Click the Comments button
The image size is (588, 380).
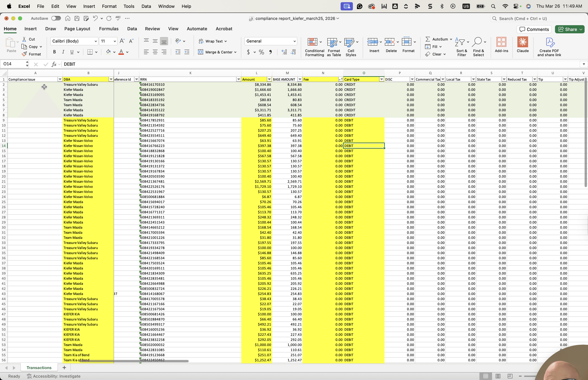(x=534, y=29)
